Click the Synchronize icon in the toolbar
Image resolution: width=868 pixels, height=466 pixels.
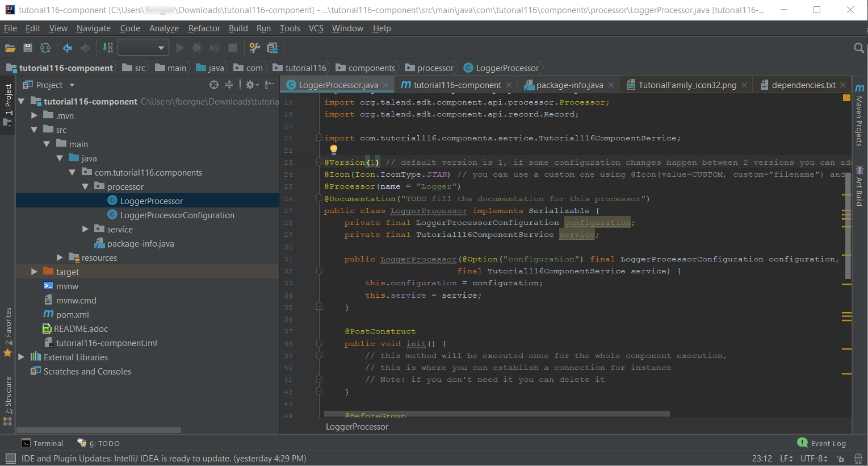[x=45, y=48]
